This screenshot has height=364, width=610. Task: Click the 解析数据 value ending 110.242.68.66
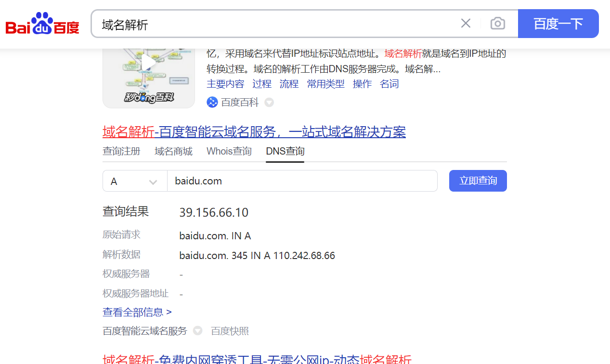(x=257, y=255)
